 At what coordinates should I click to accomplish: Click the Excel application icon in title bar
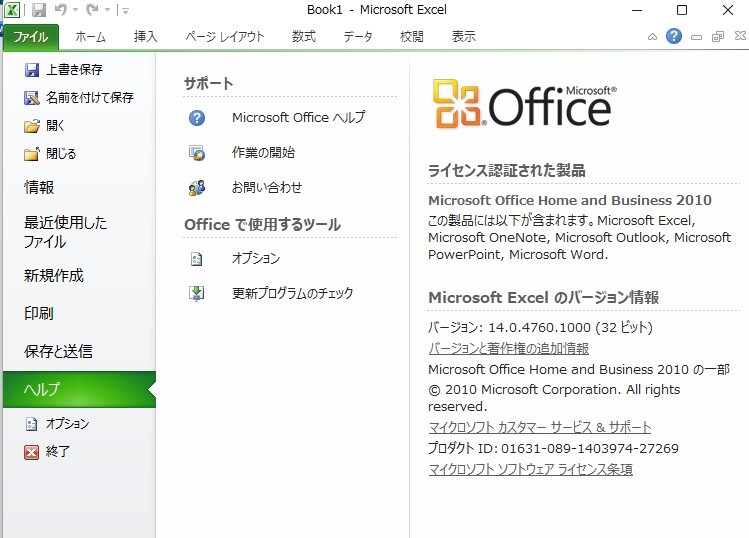pyautogui.click(x=12, y=10)
